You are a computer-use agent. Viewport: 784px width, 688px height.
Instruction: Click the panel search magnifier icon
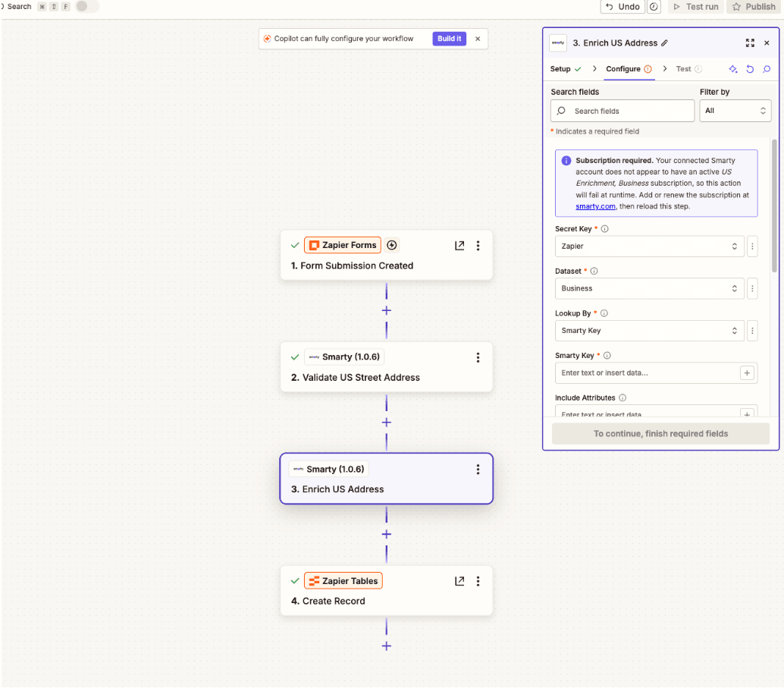(767, 69)
